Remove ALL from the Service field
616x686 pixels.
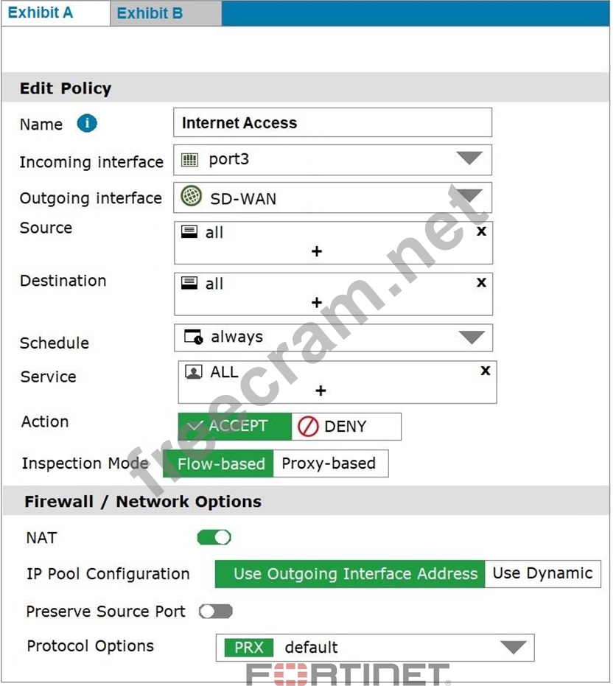click(x=485, y=371)
